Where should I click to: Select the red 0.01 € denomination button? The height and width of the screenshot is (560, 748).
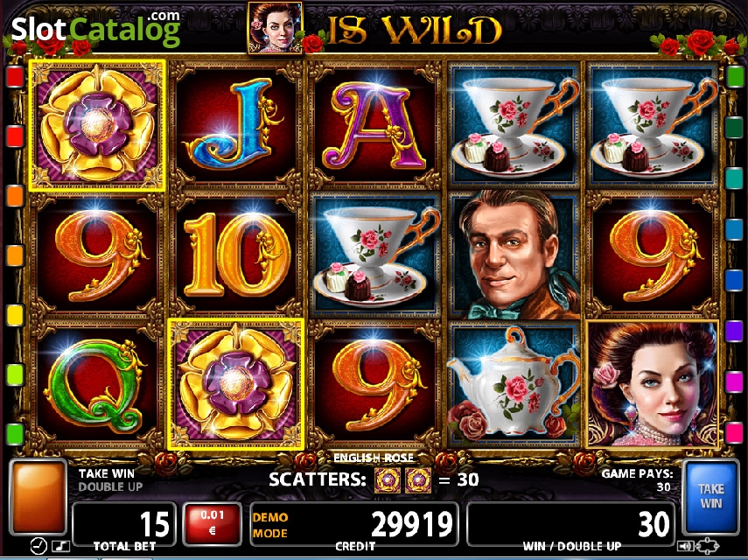213,523
